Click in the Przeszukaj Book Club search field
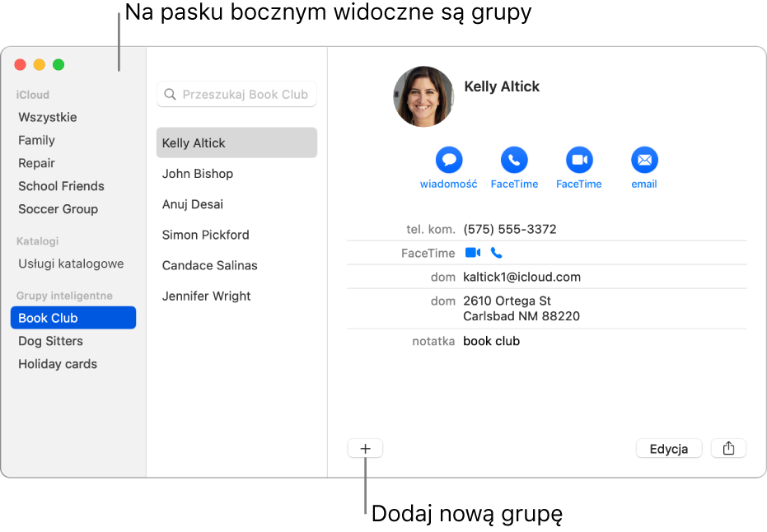 (x=236, y=94)
